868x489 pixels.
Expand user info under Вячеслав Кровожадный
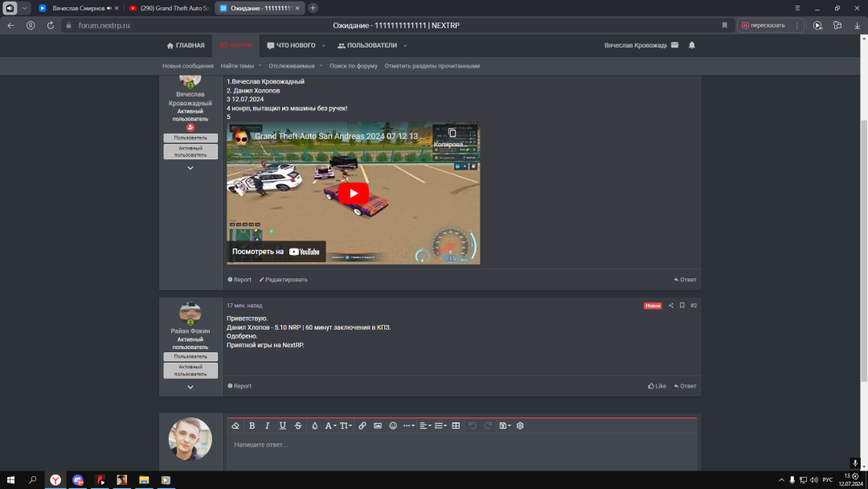pyautogui.click(x=190, y=168)
